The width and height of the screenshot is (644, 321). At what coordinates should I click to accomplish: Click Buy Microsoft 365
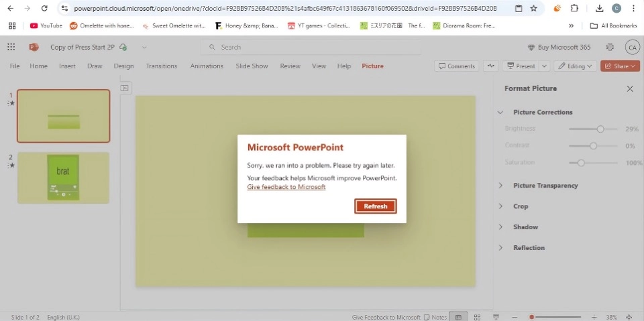[559, 47]
